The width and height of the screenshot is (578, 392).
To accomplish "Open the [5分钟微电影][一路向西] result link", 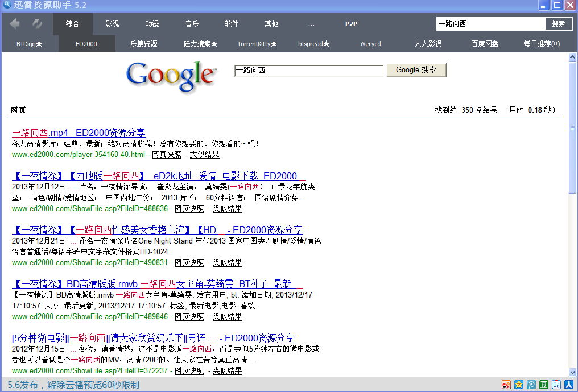I will point(153,338).
